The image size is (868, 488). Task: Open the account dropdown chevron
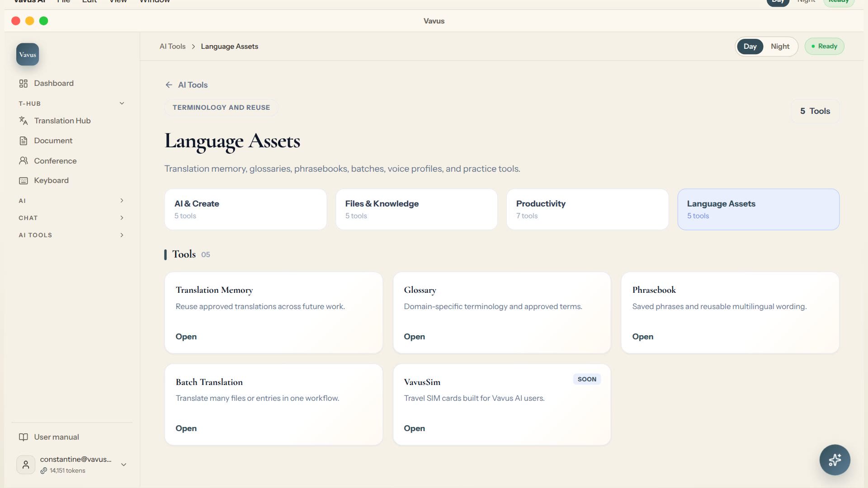point(123,465)
